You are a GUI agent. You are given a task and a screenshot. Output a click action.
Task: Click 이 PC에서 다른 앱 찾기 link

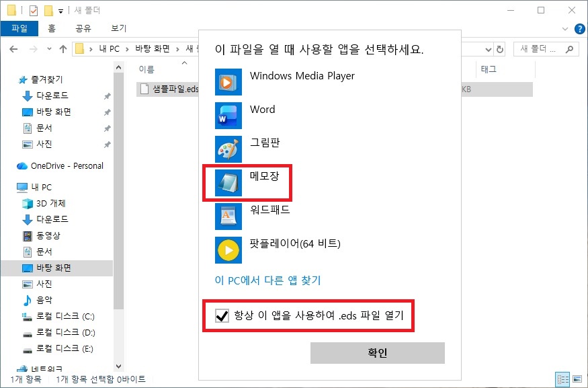267,280
